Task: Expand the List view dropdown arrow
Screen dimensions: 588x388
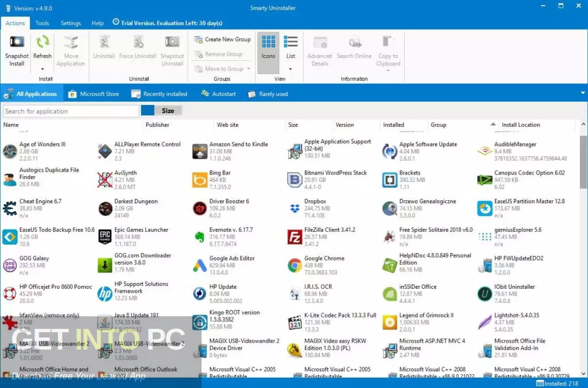Action: click(x=291, y=69)
